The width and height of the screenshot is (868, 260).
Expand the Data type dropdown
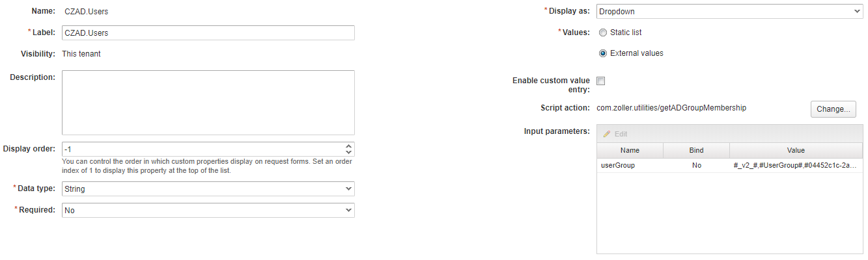click(208, 189)
